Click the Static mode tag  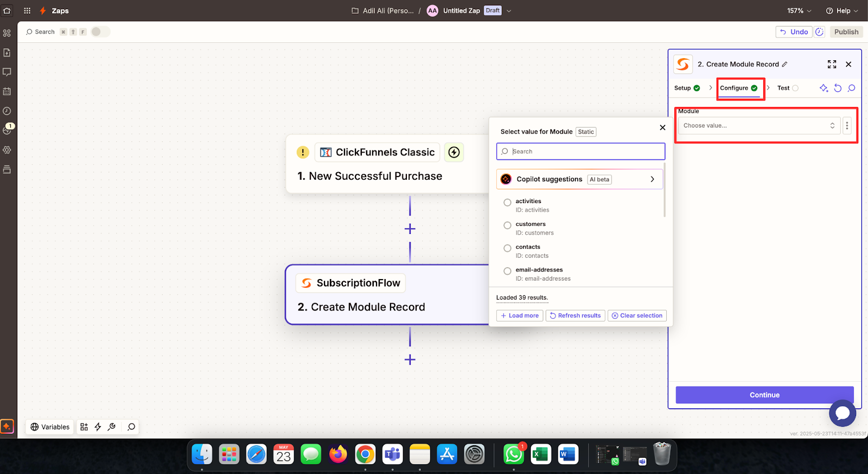[x=586, y=132]
